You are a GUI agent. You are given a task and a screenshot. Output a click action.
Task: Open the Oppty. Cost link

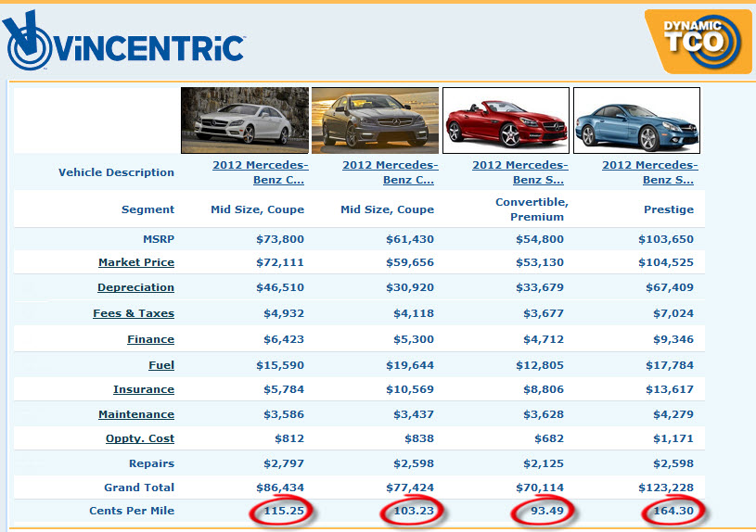(140, 438)
